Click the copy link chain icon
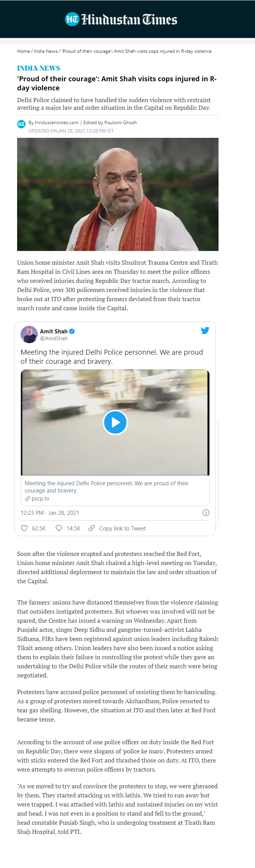This screenshot has width=255, height=868. coord(92,528)
